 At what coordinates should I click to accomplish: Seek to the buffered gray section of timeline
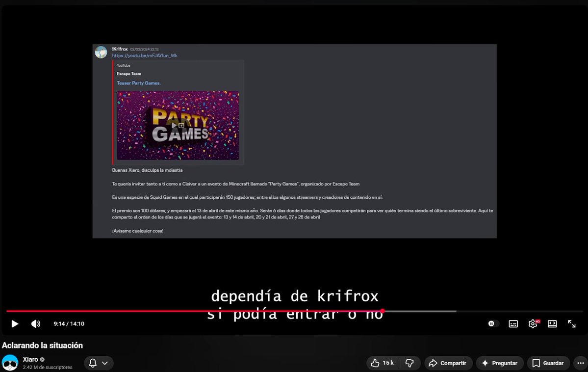click(420, 311)
